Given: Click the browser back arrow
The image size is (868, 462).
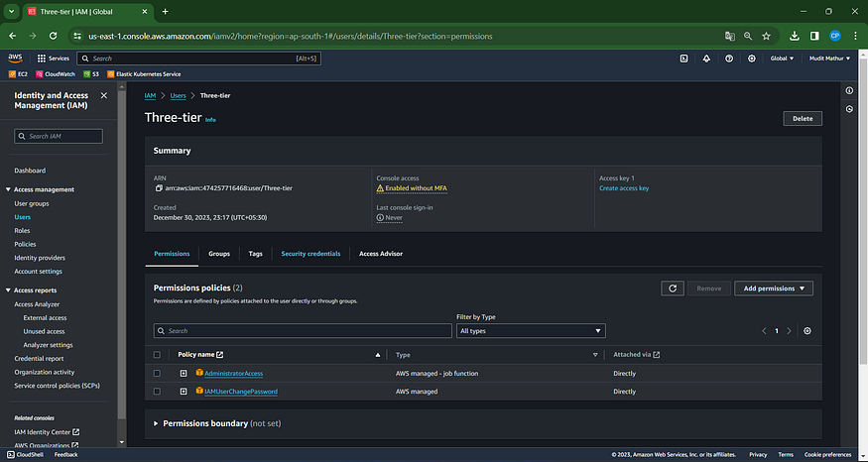Looking at the screenshot, I should (12, 36).
